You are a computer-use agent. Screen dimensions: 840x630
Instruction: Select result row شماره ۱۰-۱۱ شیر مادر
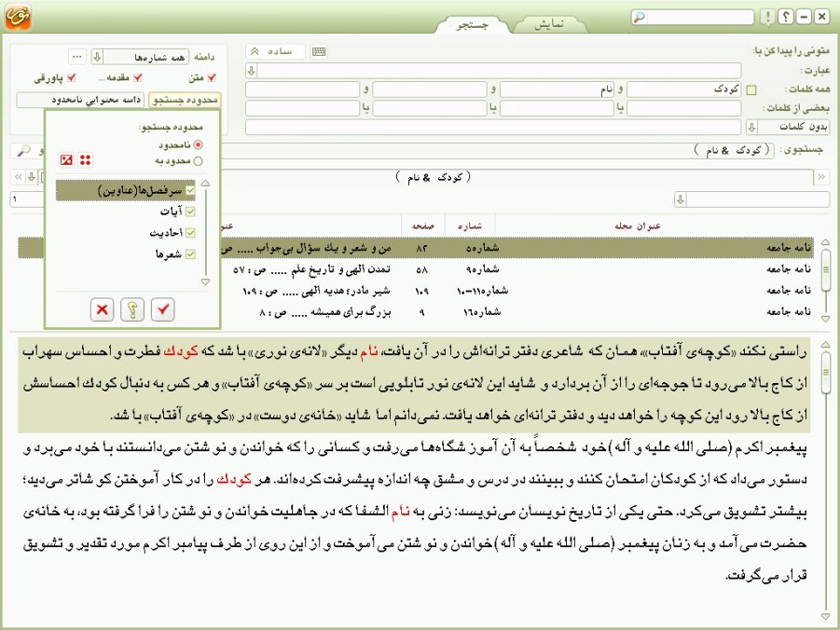[x=518, y=291]
